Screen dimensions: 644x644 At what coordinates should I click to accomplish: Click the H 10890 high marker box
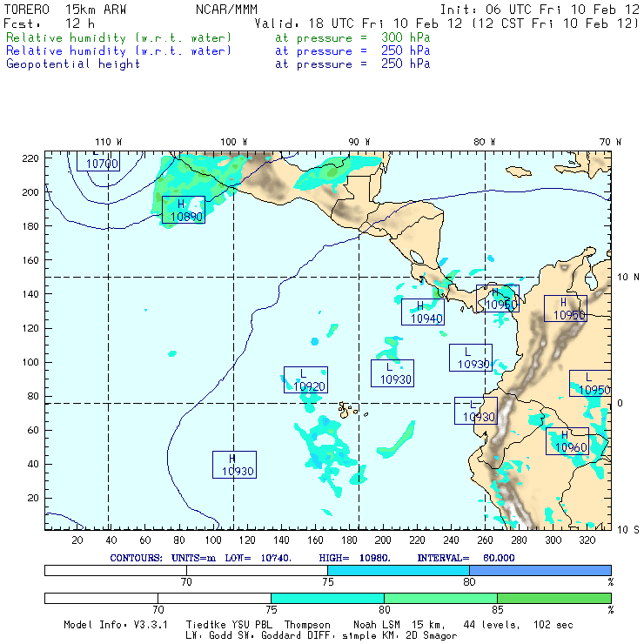[x=183, y=210]
